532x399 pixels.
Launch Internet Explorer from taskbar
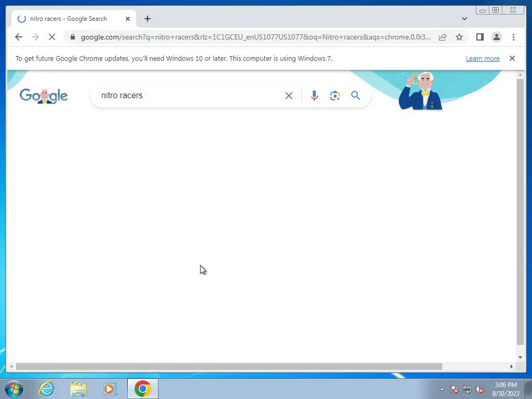pyautogui.click(x=46, y=389)
